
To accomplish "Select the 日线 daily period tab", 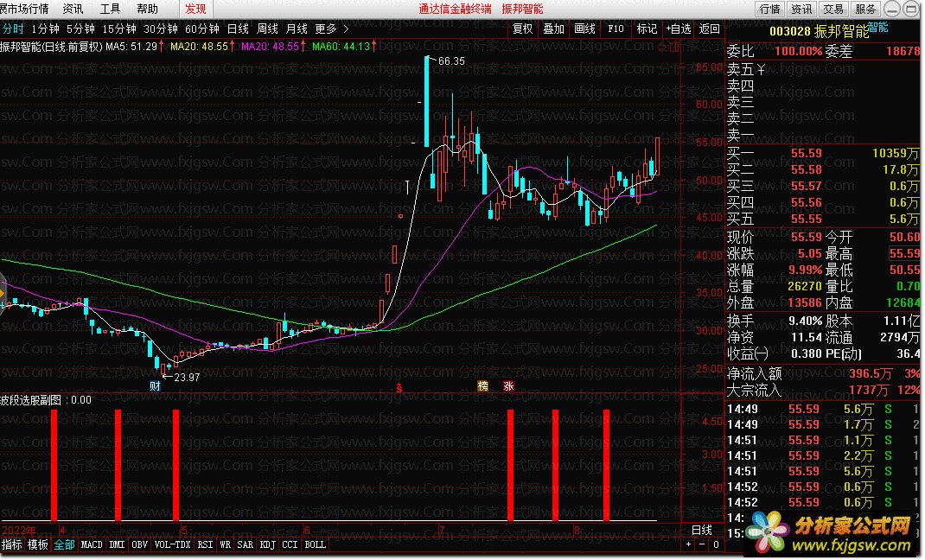I will 238,29.
